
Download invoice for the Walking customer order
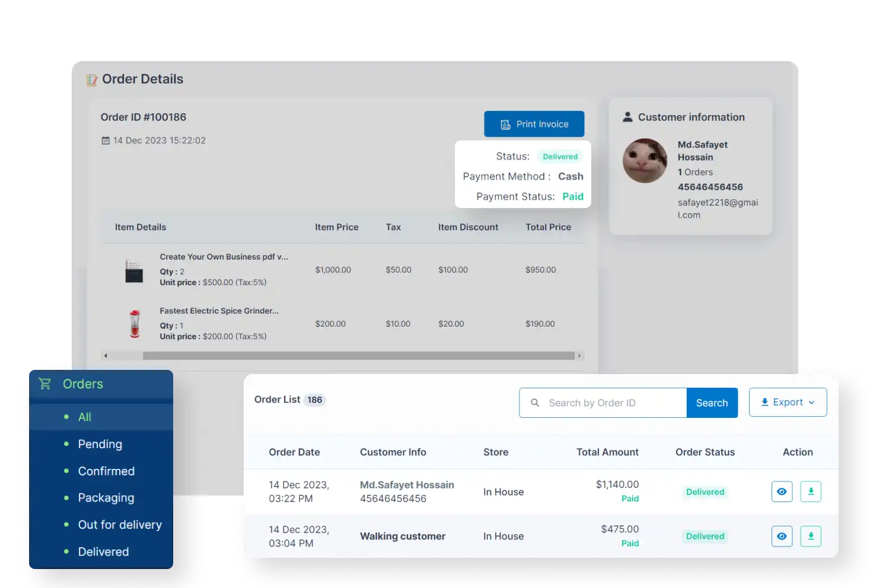pyautogui.click(x=810, y=536)
